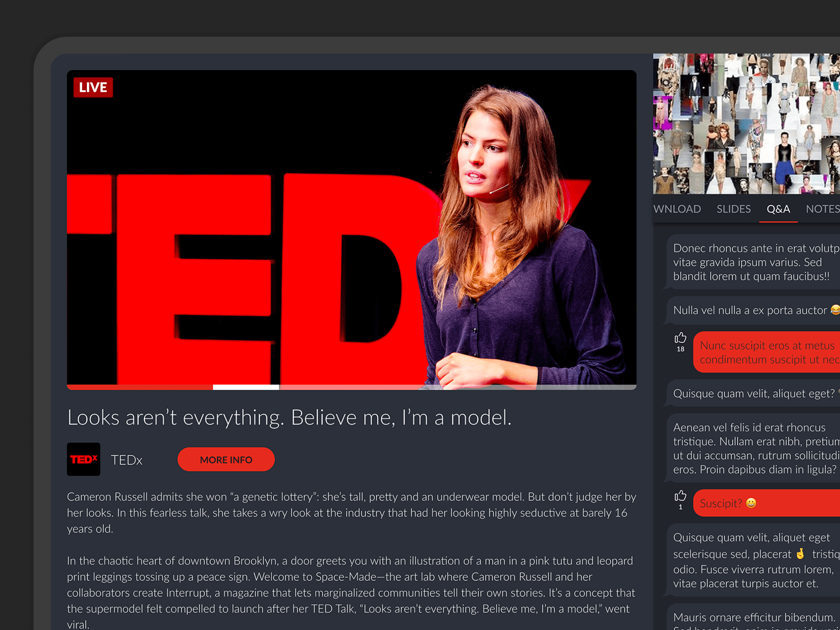
Task: Open the partially hidden DOWNLOAD tab
Action: (677, 209)
